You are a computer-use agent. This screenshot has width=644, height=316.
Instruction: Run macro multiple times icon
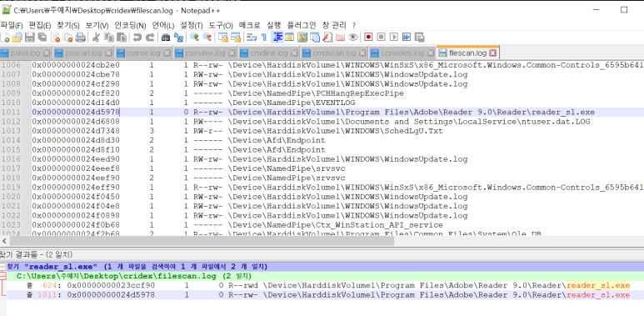click(x=407, y=38)
